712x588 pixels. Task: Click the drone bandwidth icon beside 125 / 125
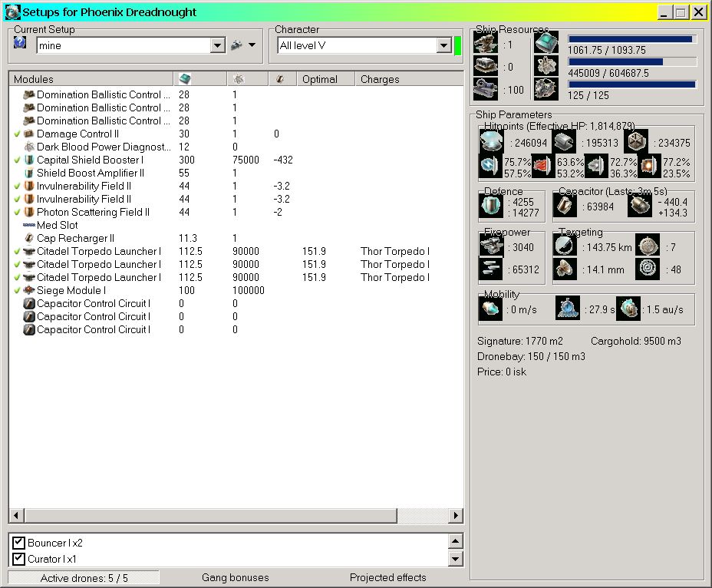(x=546, y=89)
